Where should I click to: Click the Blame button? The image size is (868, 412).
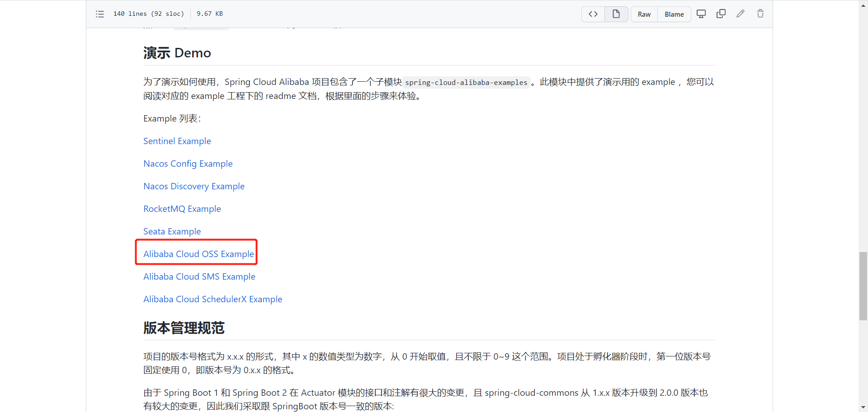(674, 14)
